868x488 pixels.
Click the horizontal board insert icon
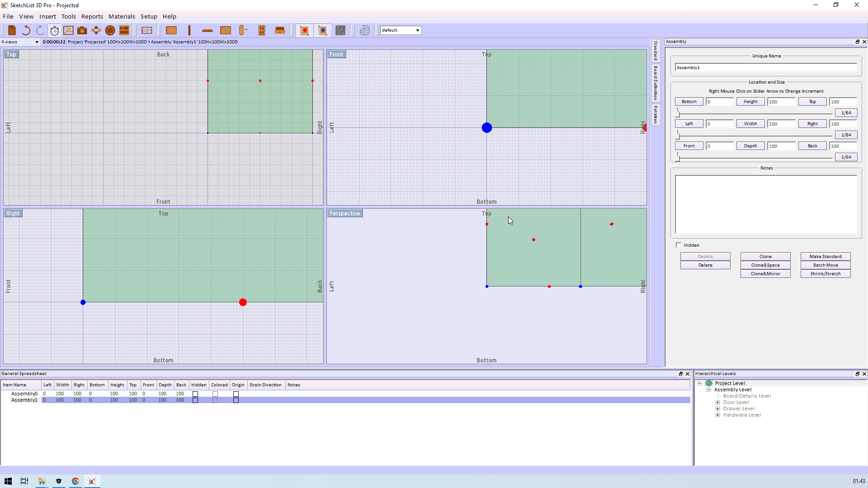[208, 30]
